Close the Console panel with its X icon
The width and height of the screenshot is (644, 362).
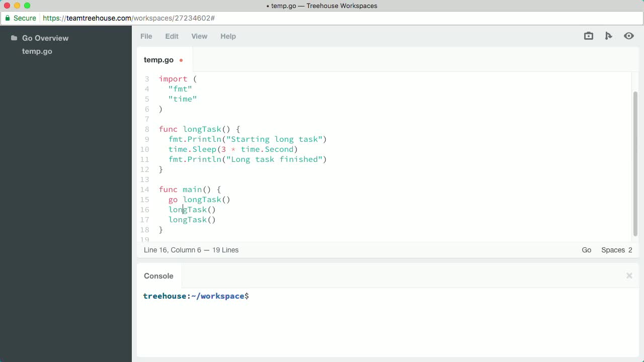[629, 276]
